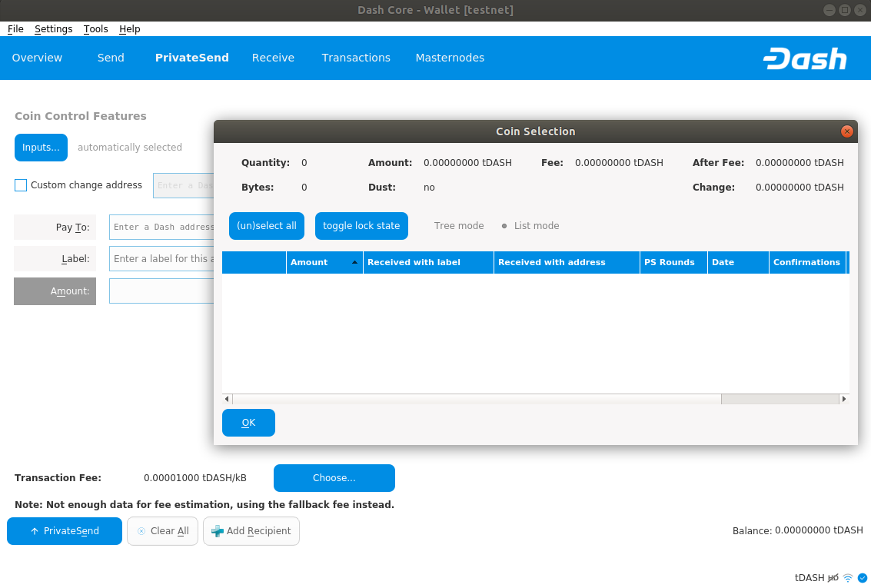Focus the Pay To address field
This screenshot has width=871, height=588.
pos(161,227)
